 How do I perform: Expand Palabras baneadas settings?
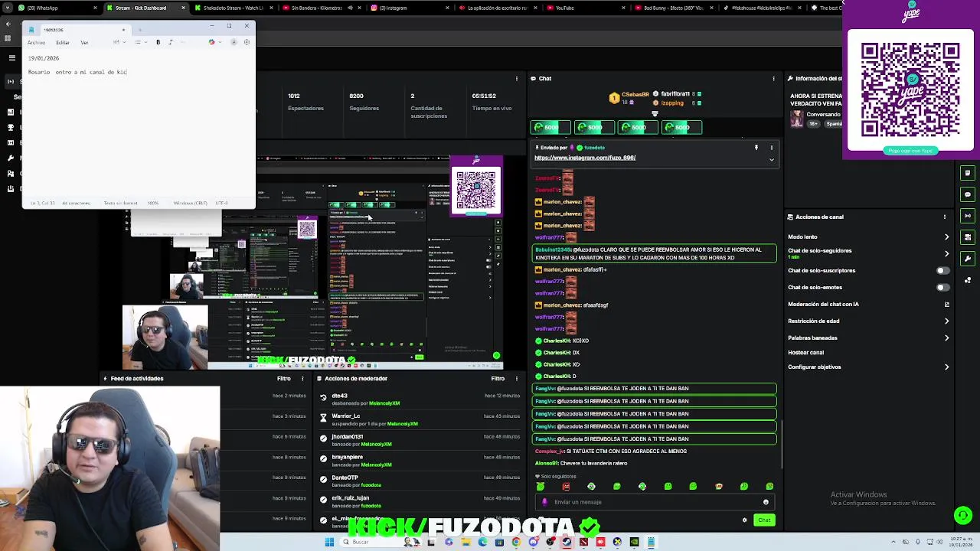pos(946,337)
